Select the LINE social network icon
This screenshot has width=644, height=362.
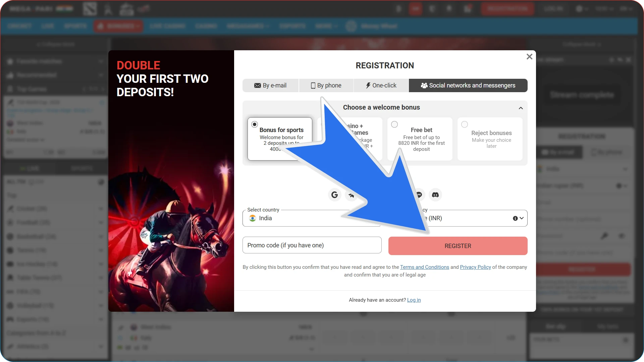(x=419, y=195)
